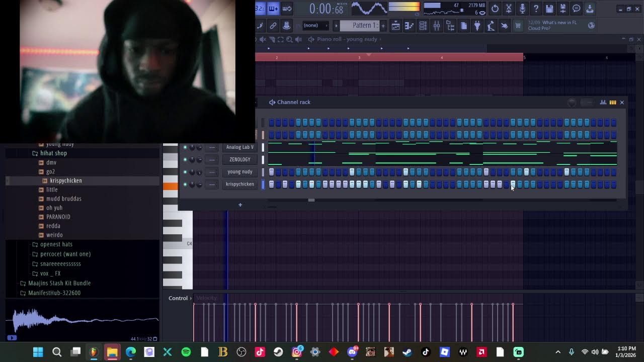Screen dimensions: 644x362
Task: Save project with floppy disk icon
Action: click(549, 9)
